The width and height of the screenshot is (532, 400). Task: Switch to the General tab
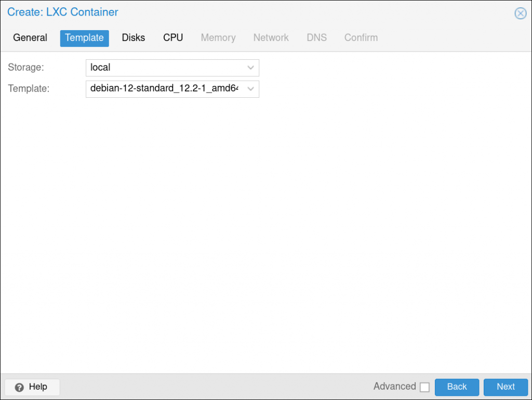click(30, 38)
